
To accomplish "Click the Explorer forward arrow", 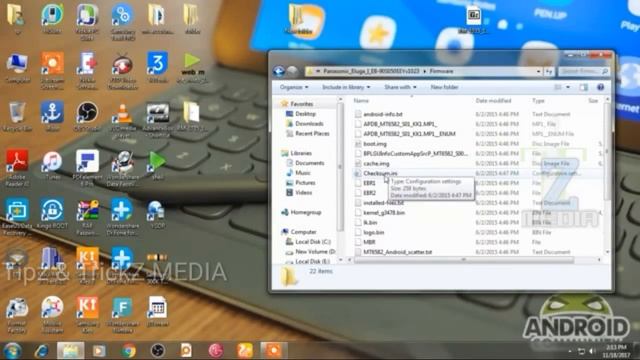I will tap(292, 71).
